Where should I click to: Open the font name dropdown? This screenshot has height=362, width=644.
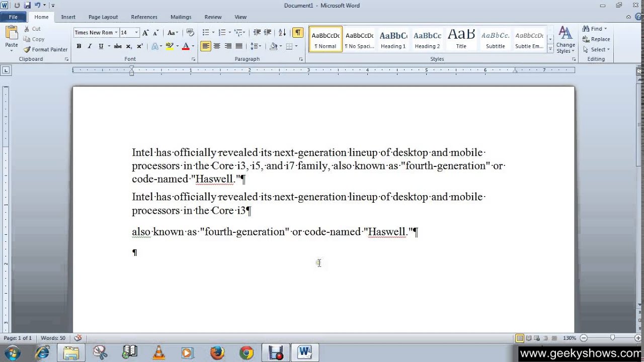coord(116,33)
